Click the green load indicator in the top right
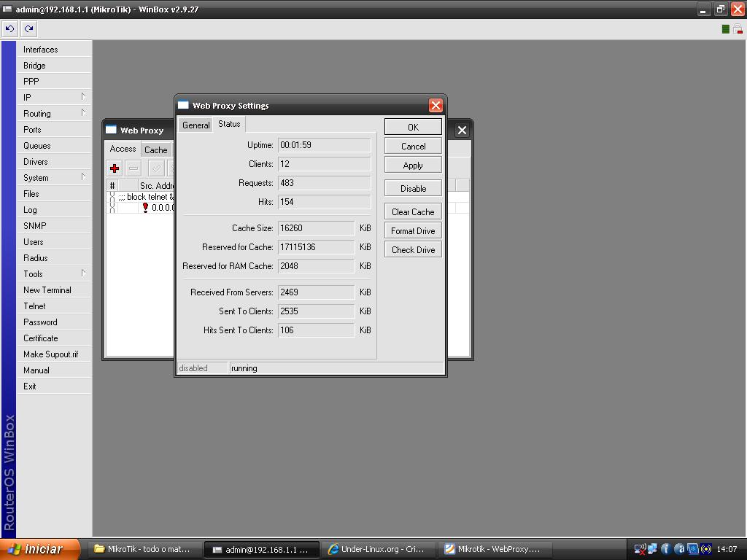747x560 pixels. (726, 29)
